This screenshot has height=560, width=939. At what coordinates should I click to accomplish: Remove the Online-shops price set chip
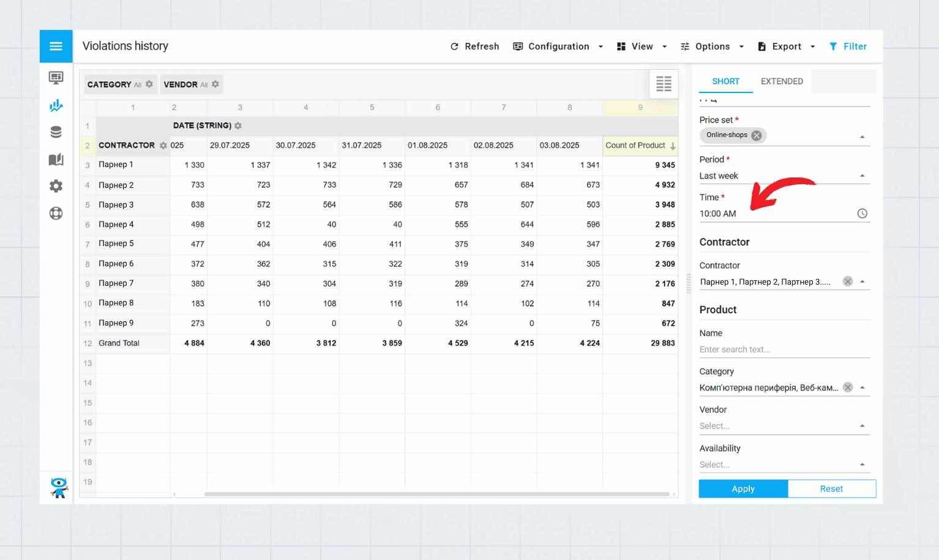coord(757,135)
